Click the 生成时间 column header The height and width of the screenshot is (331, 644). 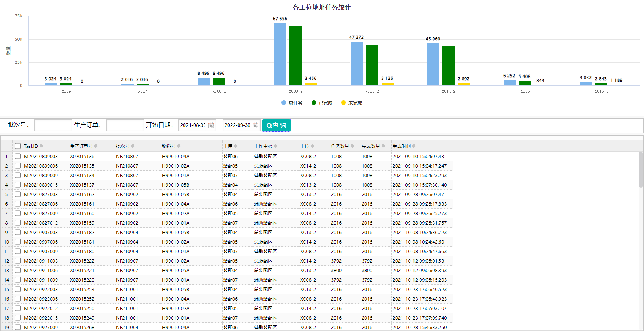click(422, 146)
